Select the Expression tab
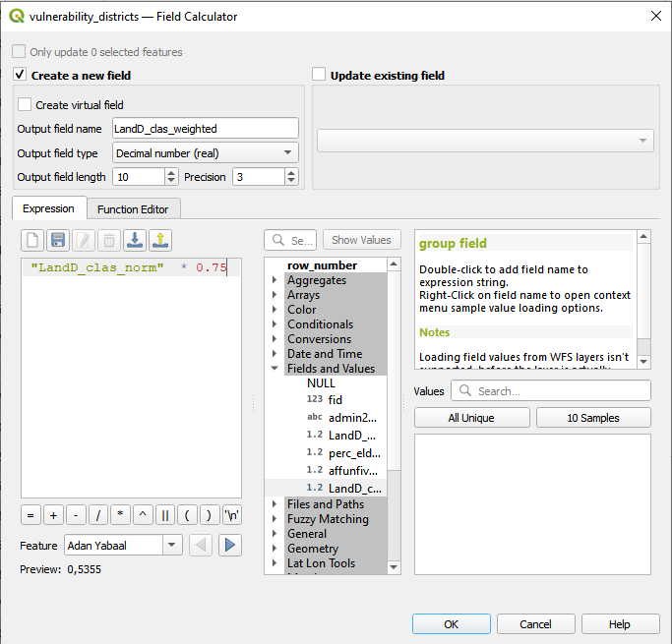The width and height of the screenshot is (672, 644). 48,208
